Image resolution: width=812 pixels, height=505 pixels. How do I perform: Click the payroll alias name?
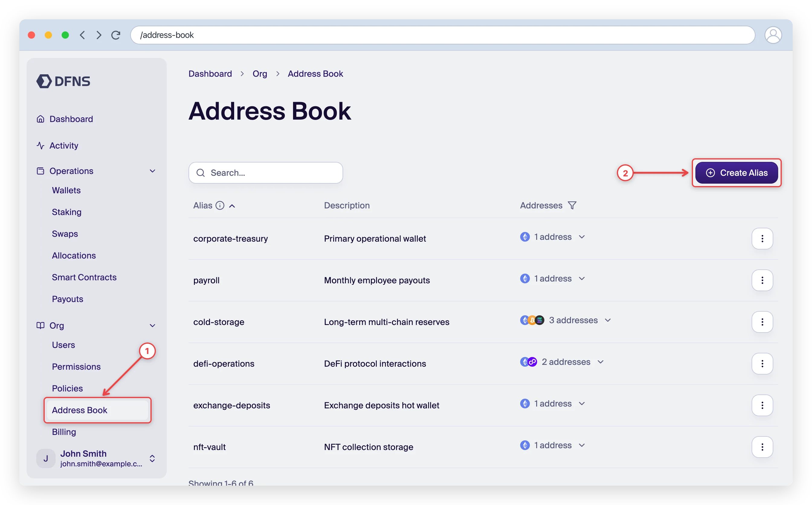206,280
